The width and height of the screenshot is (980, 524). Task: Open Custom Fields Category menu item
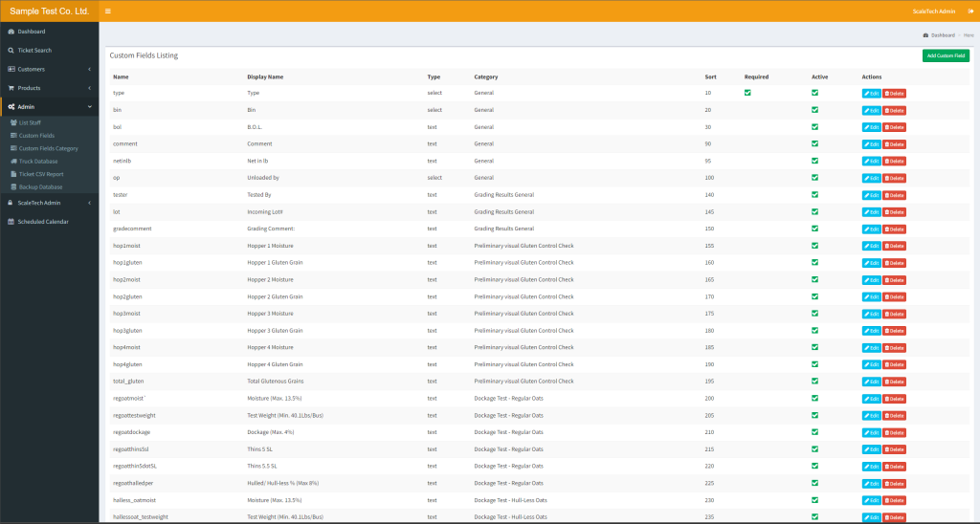click(x=48, y=148)
